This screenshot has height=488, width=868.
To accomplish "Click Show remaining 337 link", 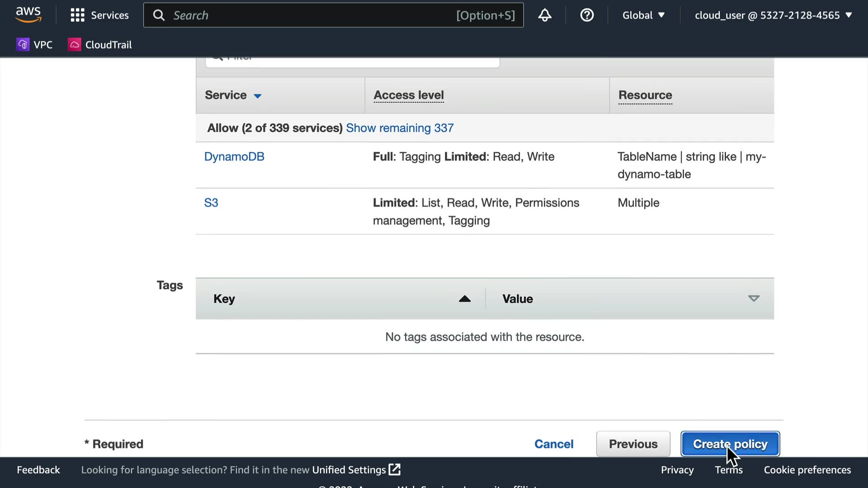I will tap(400, 128).
